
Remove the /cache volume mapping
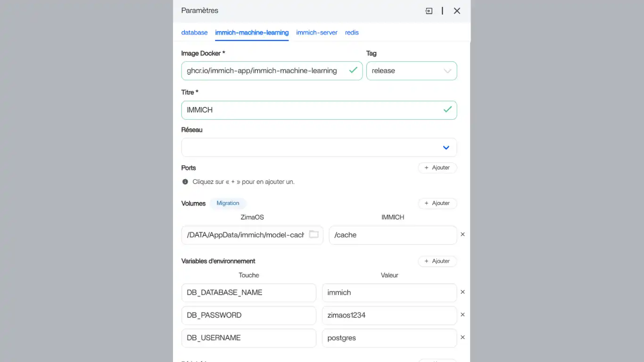[x=462, y=234]
